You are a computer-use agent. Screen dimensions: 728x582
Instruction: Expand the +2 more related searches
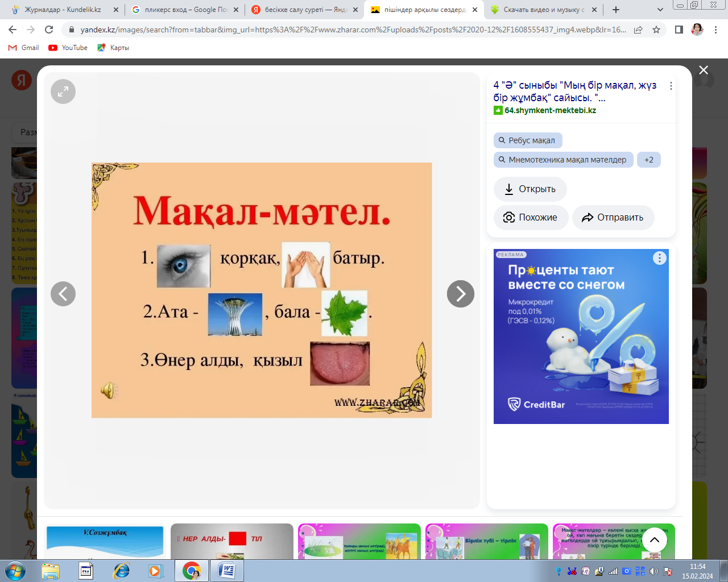(649, 160)
